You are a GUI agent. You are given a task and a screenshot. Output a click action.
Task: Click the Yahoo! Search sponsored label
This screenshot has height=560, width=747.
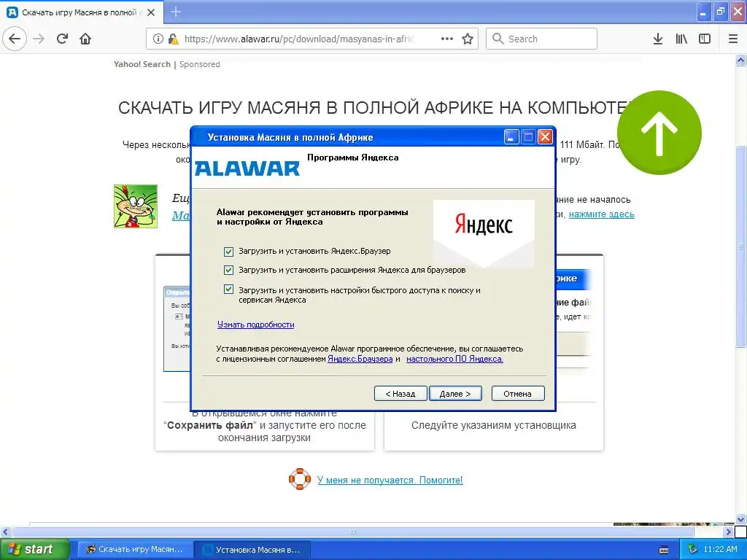(x=167, y=64)
